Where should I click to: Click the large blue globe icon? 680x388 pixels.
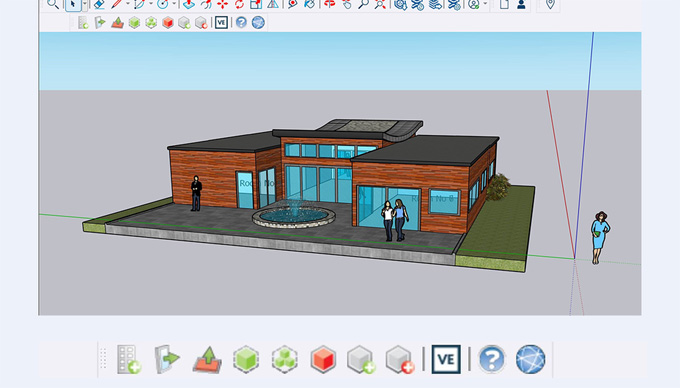pos(530,359)
